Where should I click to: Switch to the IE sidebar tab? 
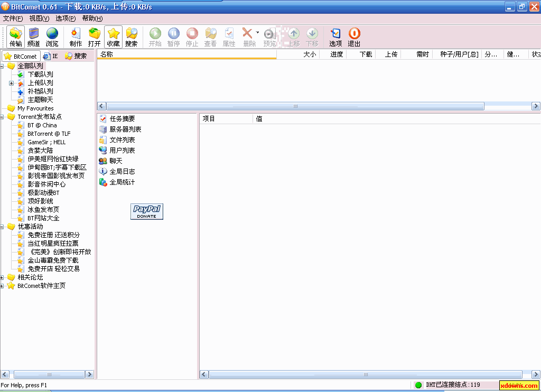pyautogui.click(x=51, y=56)
